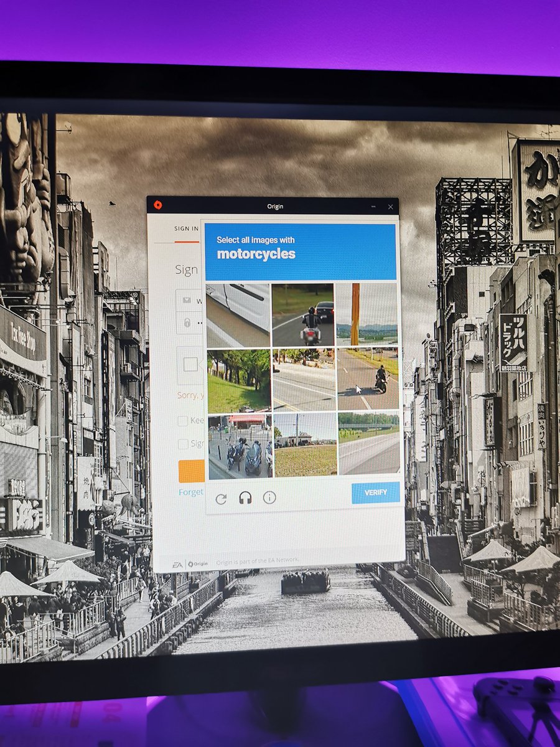Click the blue captcha instruction banner

coord(301,252)
